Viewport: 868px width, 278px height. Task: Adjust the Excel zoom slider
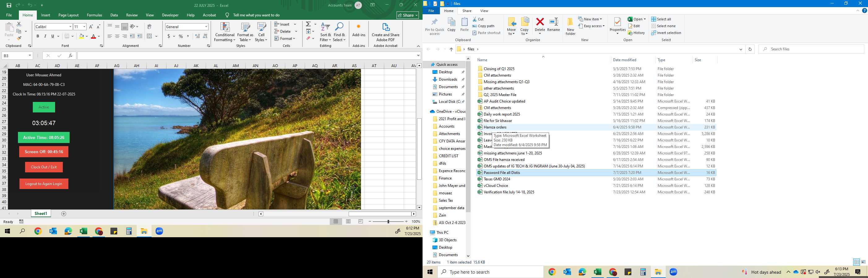coord(388,221)
